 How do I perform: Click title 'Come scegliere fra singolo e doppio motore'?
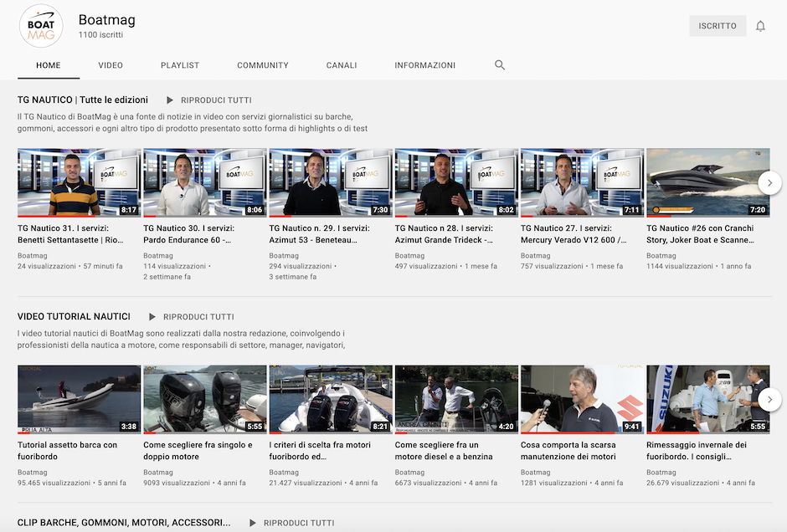click(198, 451)
